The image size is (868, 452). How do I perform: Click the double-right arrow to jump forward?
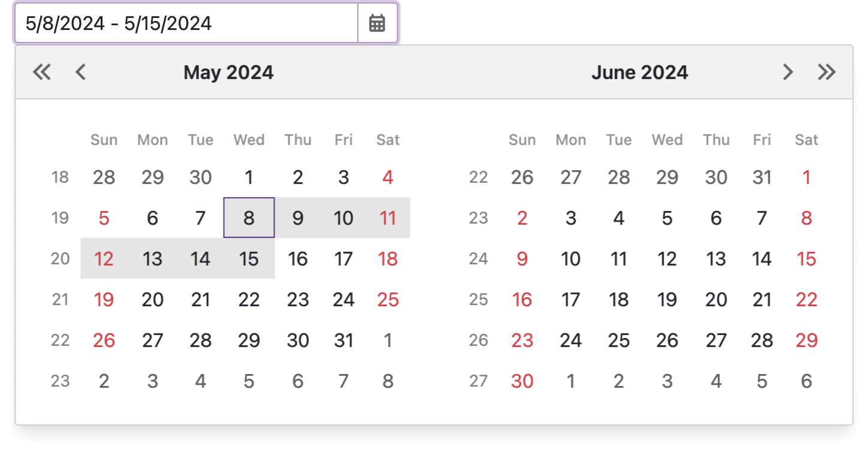(x=826, y=72)
